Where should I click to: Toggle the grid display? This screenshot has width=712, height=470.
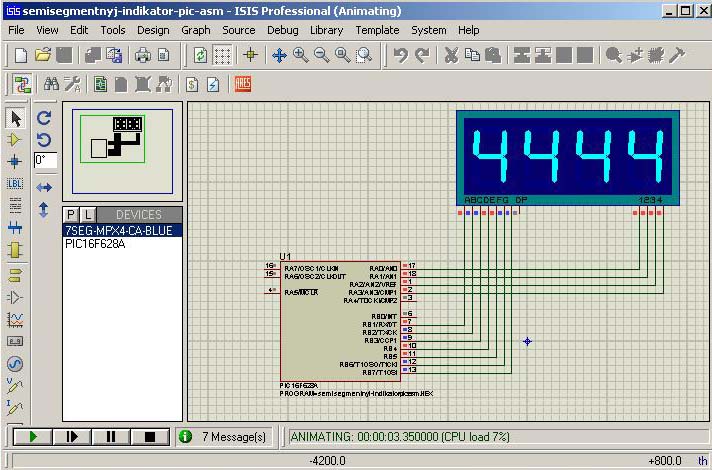(223, 56)
